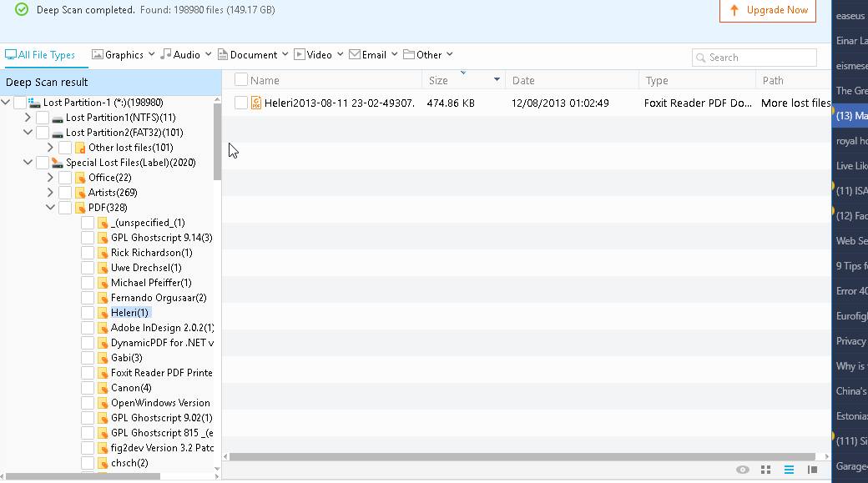Click the Lost Partition1(NTFS) drive icon
This screenshot has width=868, height=483.
coord(57,118)
